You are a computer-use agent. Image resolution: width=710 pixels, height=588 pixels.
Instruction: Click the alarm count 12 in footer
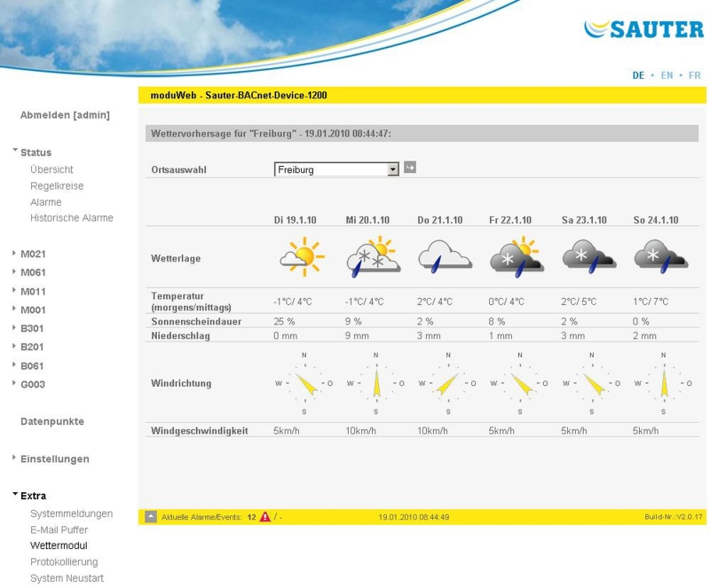252,517
